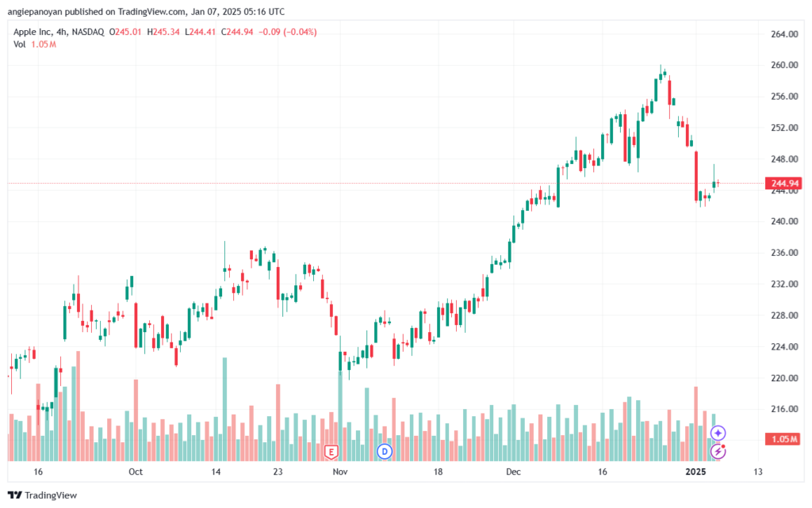Click the '2025' date axis label

[695, 472]
